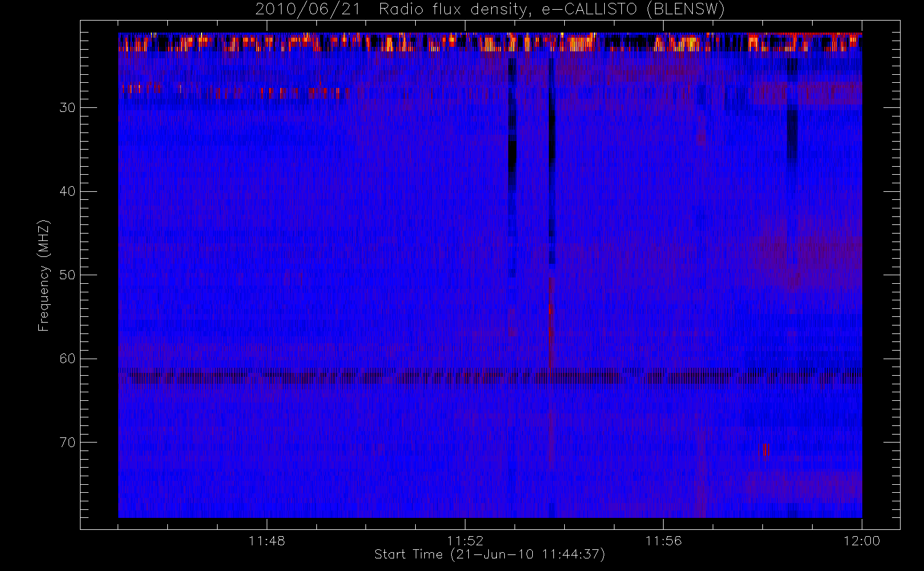Click the 30 frequency tick label

click(x=67, y=108)
